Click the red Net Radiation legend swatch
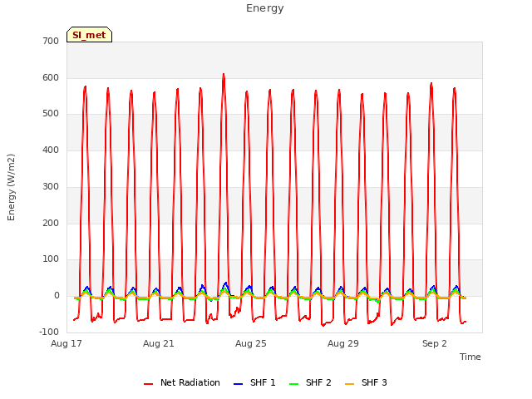This screenshot has height=399, width=532. [x=149, y=384]
